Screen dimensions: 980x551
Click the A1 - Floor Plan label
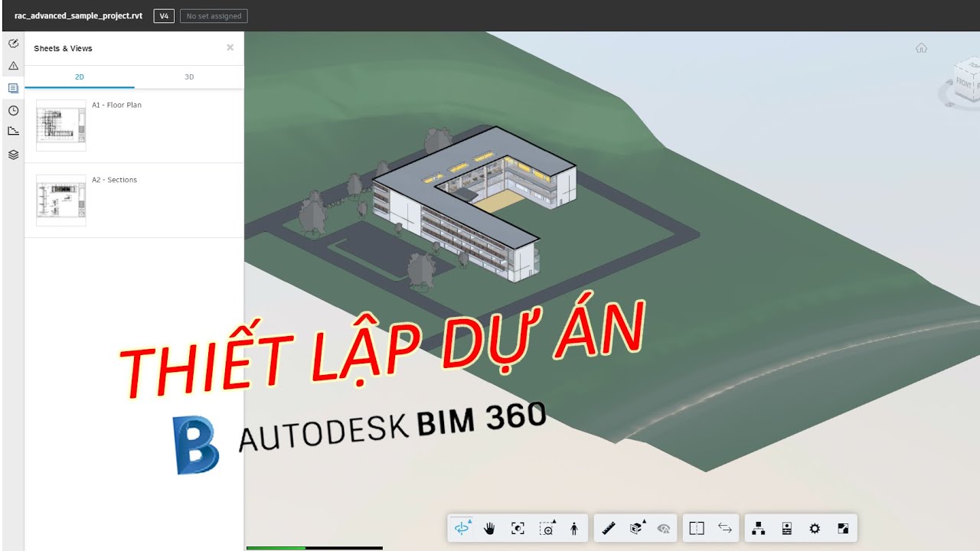pos(116,105)
